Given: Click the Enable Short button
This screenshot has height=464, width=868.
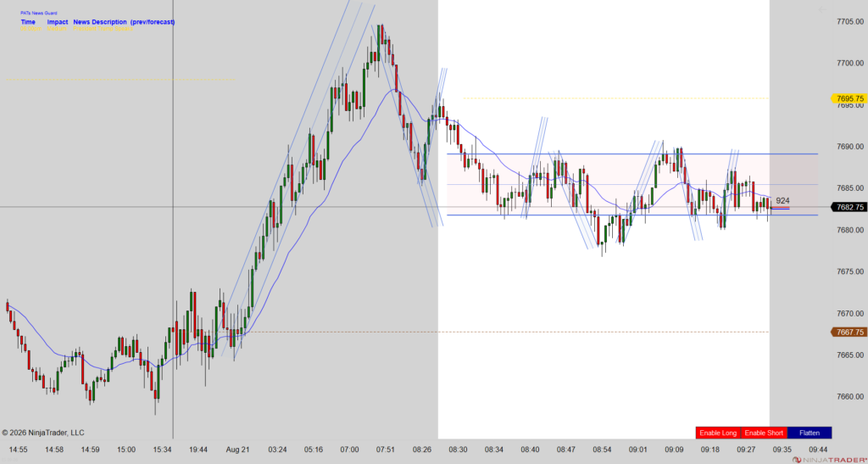Looking at the screenshot, I should [764, 433].
